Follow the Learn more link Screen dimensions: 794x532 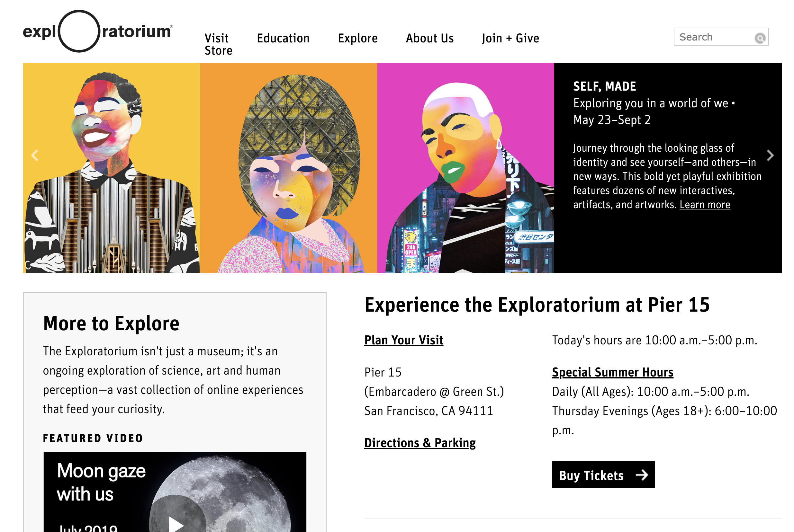[704, 205]
